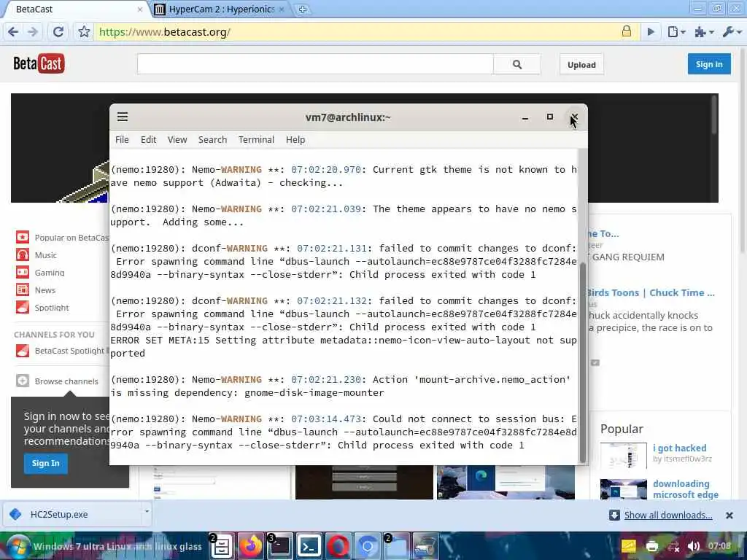This screenshot has width=747, height=560.
Task: Open the file manager taskbar icon
Action: [x=222, y=546]
